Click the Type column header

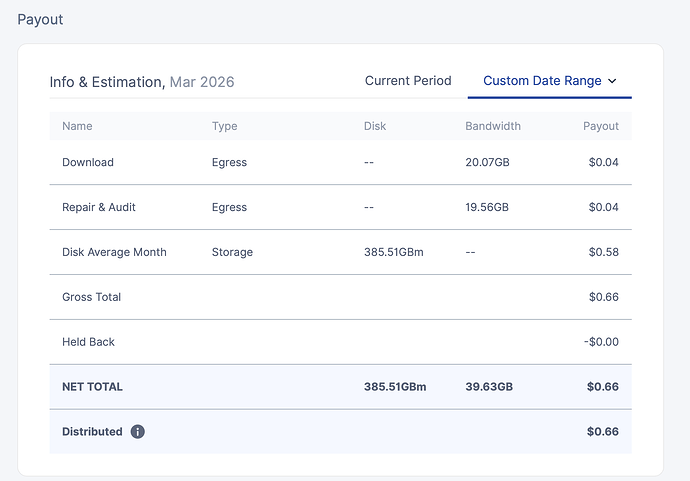[x=224, y=126]
